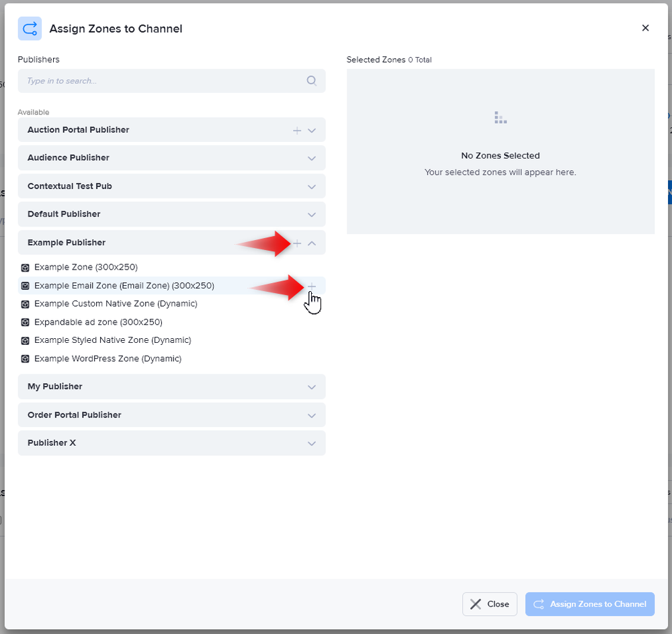
Task: Click the Auction Portal Publisher label
Action: (x=78, y=130)
